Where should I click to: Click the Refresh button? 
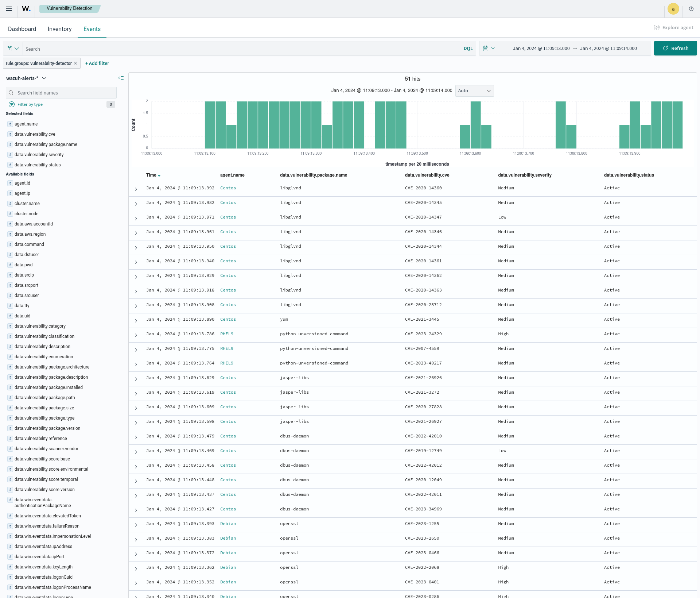click(x=675, y=48)
